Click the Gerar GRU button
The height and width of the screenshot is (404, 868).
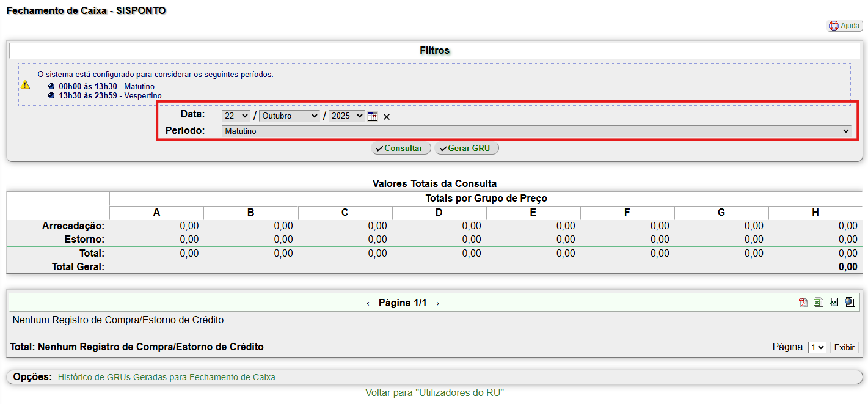467,149
